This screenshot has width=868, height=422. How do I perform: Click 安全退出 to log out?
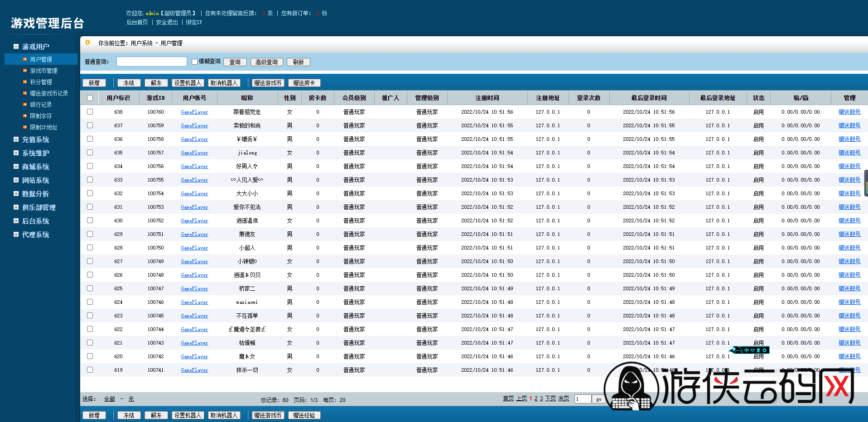pyautogui.click(x=167, y=22)
